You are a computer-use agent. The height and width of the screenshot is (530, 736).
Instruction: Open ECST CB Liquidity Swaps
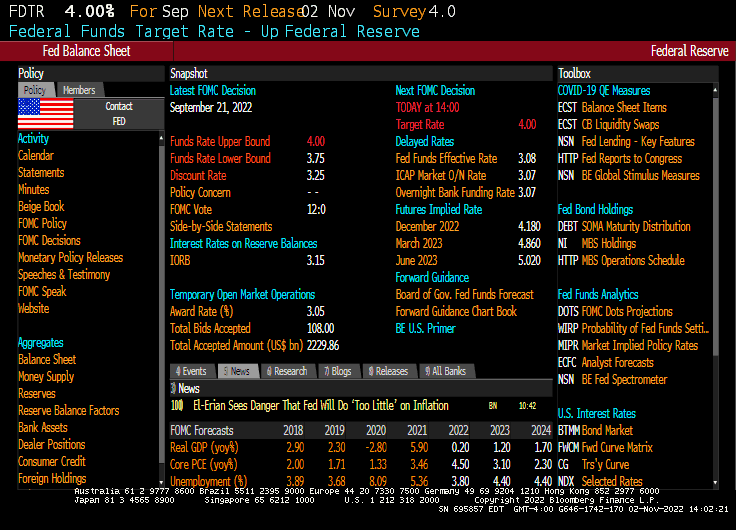click(608, 124)
